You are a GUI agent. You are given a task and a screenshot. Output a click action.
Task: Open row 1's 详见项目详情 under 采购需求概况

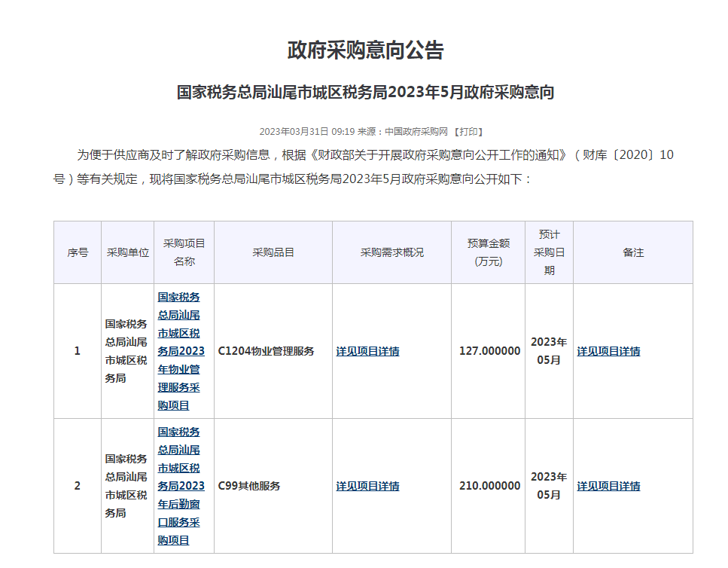coord(367,351)
